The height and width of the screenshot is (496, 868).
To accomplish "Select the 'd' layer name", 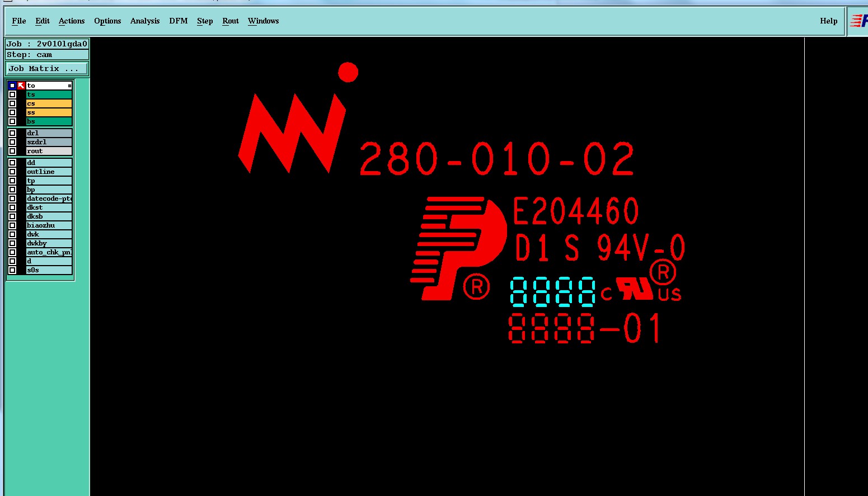I will (x=49, y=261).
